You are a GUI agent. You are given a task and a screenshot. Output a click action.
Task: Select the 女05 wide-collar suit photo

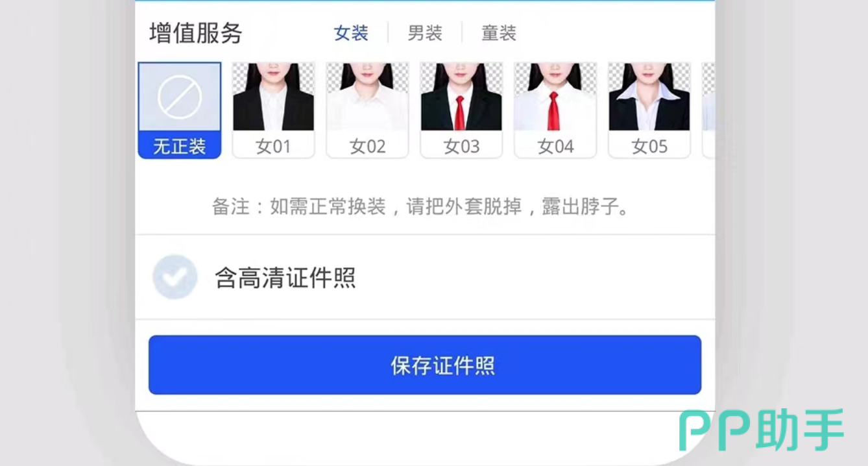(x=649, y=96)
